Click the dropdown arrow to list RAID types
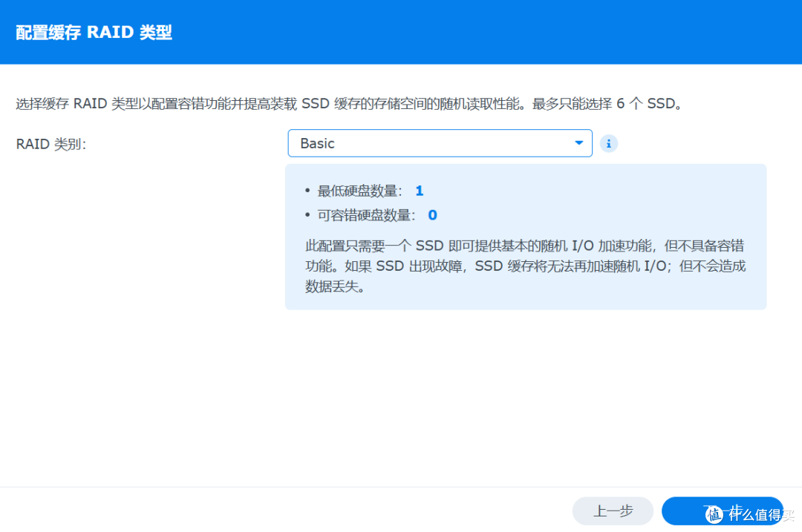The height and width of the screenshot is (532, 802). click(x=579, y=143)
